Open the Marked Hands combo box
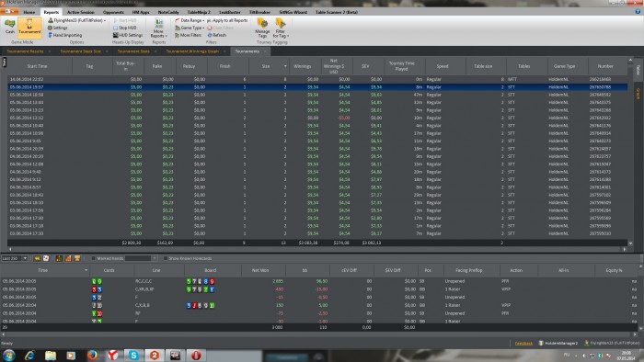 [x=141, y=258]
